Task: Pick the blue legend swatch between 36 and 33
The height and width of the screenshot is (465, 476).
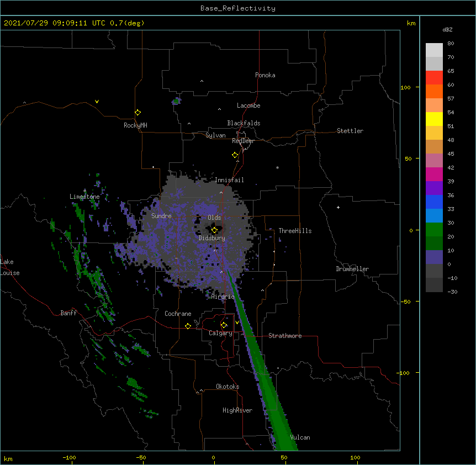Action: 434,202
